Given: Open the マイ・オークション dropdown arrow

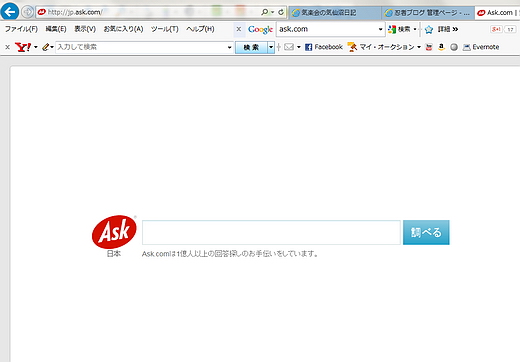Looking at the screenshot, I should pyautogui.click(x=419, y=47).
